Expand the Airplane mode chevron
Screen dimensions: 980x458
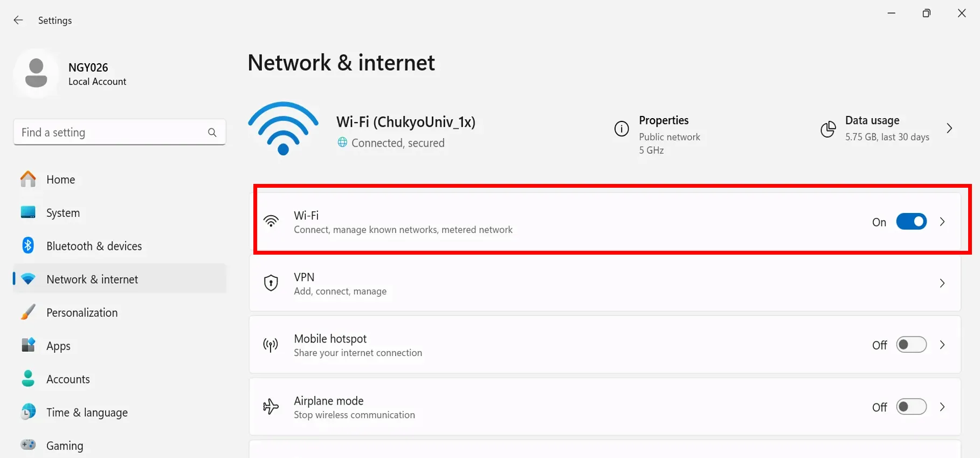click(x=942, y=407)
